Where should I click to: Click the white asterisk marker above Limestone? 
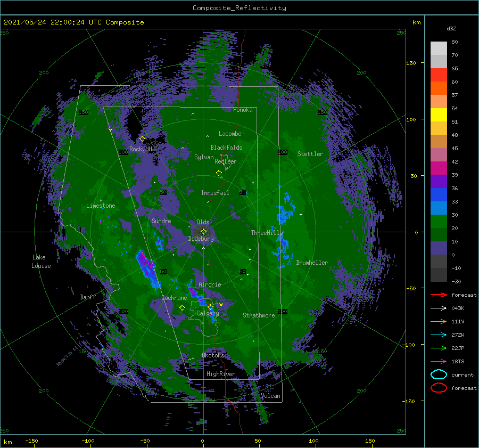click(x=101, y=201)
